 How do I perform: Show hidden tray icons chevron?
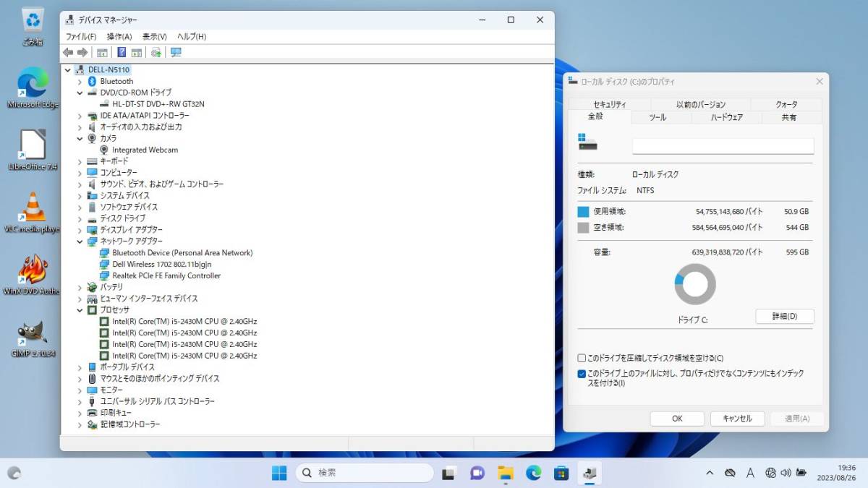(710, 473)
